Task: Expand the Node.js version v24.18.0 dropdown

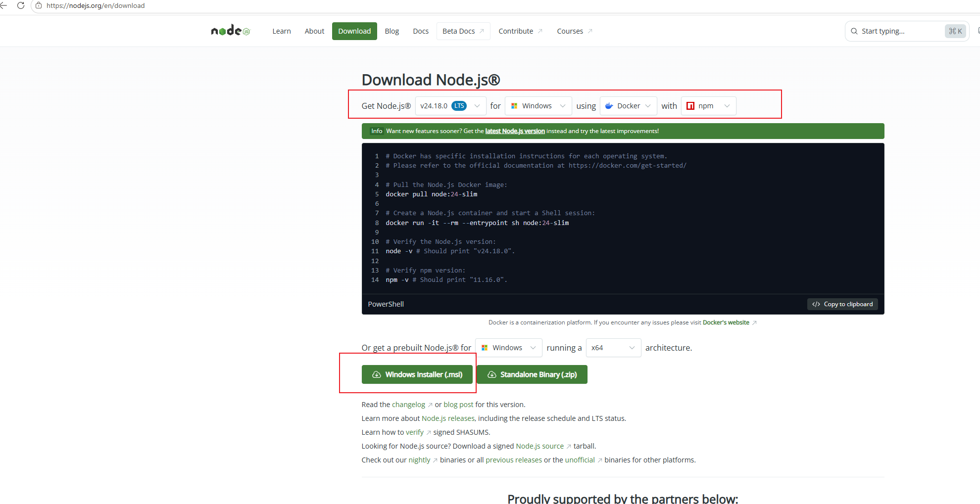Action: [x=450, y=106]
